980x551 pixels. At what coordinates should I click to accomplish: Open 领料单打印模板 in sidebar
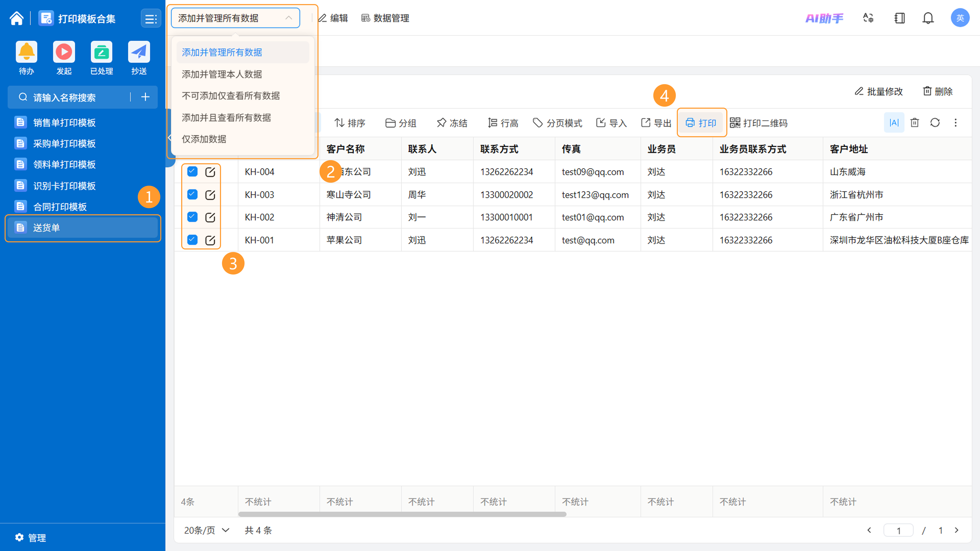click(x=82, y=164)
